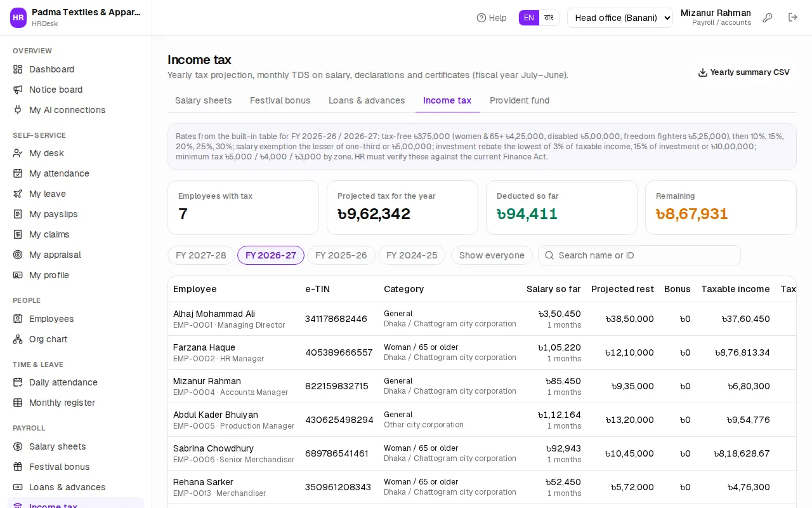Viewport: 812px width, 508px height.
Task: Switch language to EN
Action: coord(529,18)
